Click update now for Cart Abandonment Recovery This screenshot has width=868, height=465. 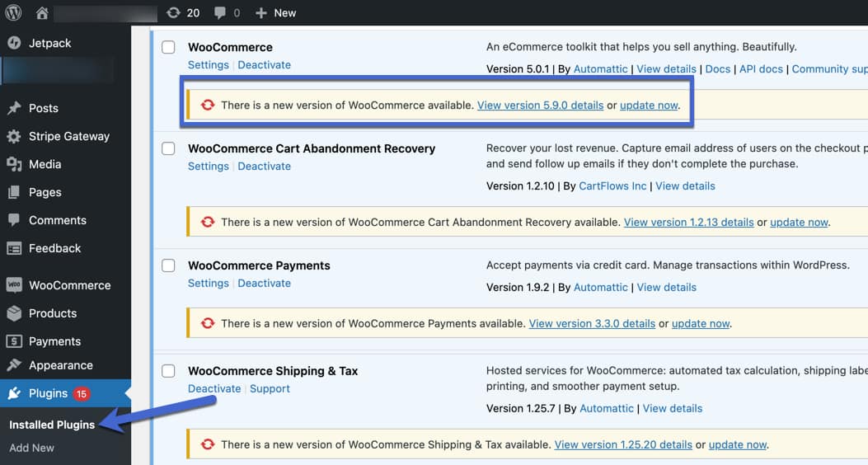pos(799,222)
